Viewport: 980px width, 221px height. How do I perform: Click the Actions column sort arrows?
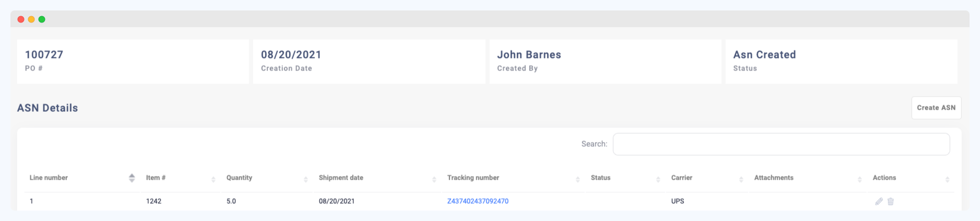[947, 179]
